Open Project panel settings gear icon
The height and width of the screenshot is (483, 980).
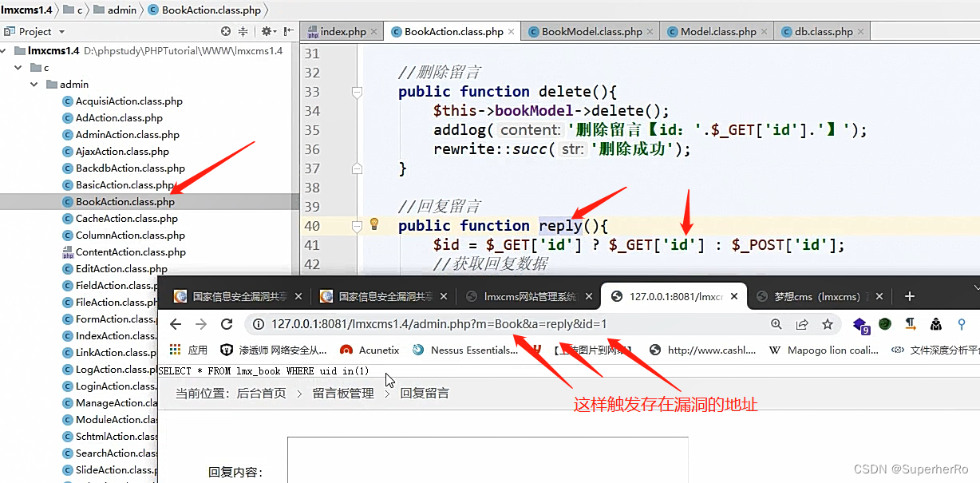(x=266, y=30)
